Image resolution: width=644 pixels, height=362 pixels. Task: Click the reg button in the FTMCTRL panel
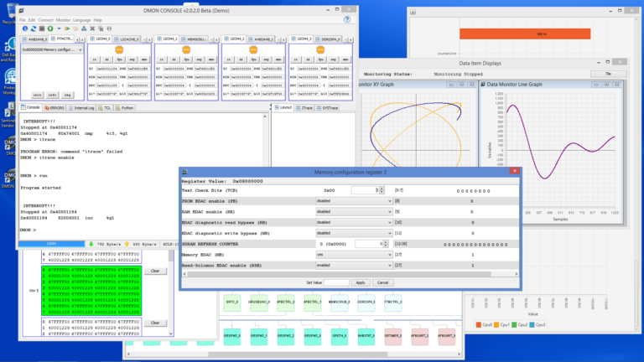pyautogui.click(x=67, y=95)
